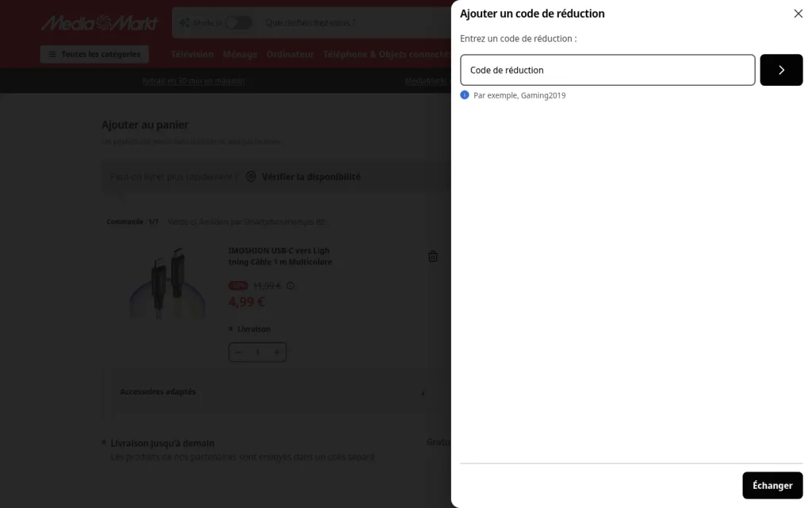Open the Ordinateur category
812x508 pixels.
290,55
